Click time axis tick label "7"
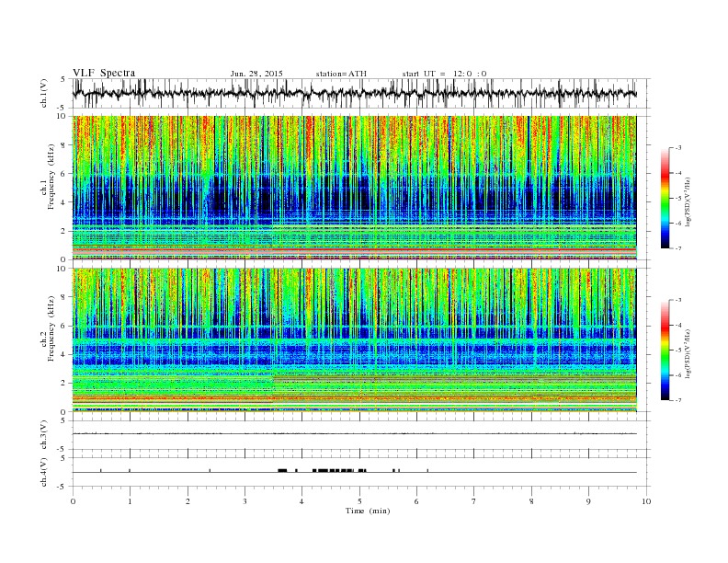This screenshot has width=728, height=563. point(474,501)
